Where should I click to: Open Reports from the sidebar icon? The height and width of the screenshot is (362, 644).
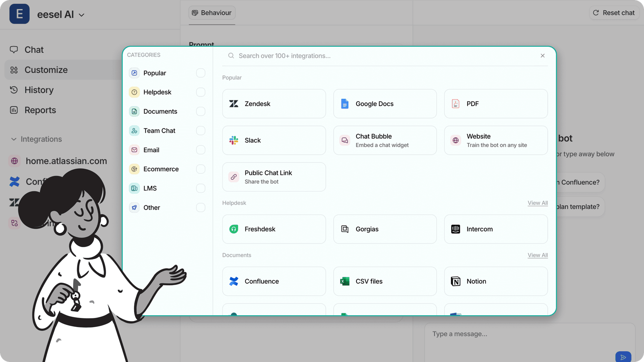point(14,110)
